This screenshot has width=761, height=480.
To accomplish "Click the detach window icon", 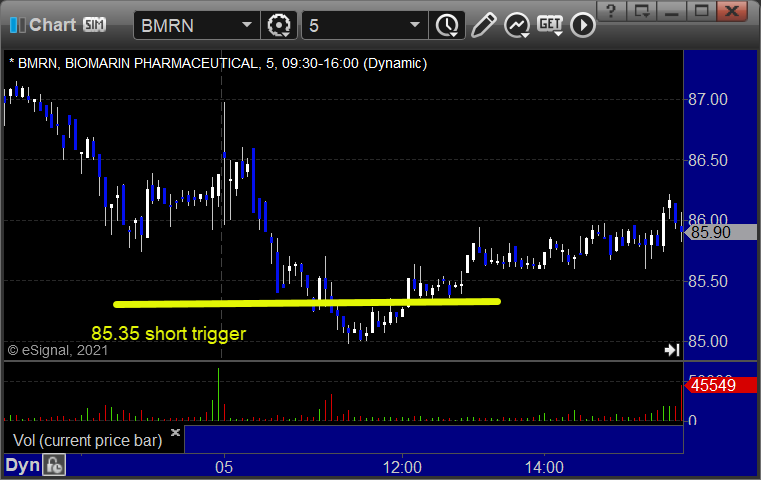I will 642,10.
